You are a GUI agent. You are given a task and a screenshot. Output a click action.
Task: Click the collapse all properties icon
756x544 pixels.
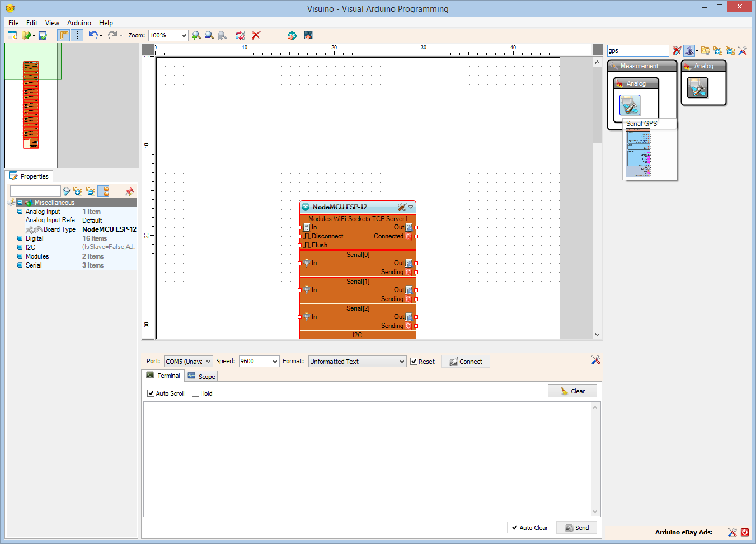coord(90,191)
